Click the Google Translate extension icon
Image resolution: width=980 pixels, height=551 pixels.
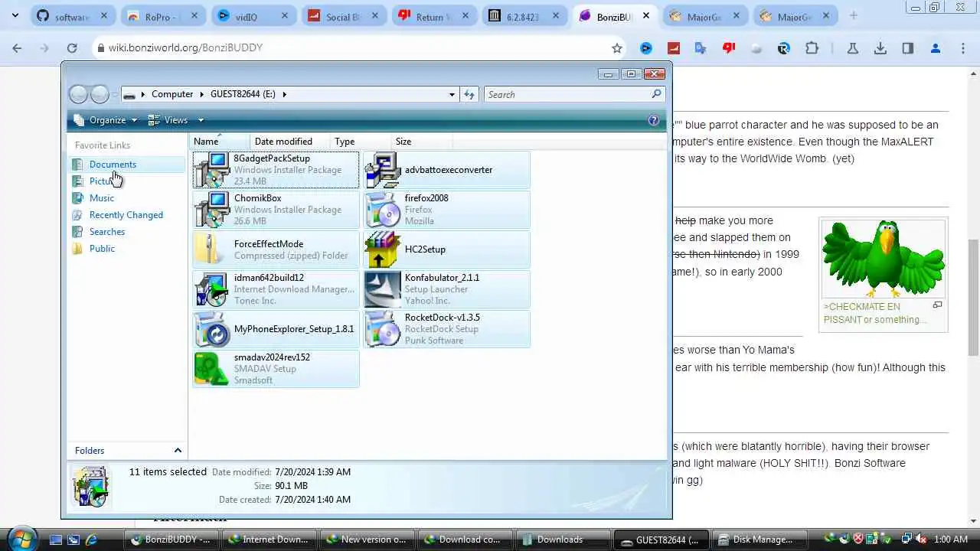(701, 47)
